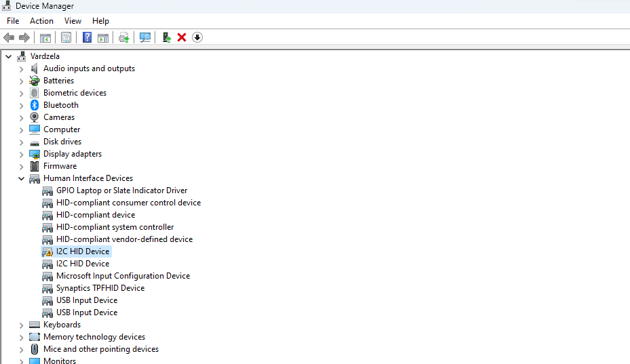Expand the Disk drives category

[21, 142]
